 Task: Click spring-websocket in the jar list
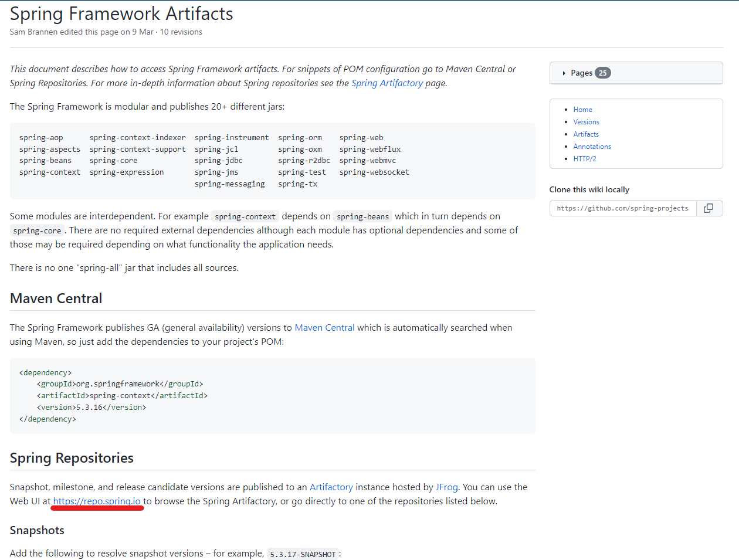point(374,172)
